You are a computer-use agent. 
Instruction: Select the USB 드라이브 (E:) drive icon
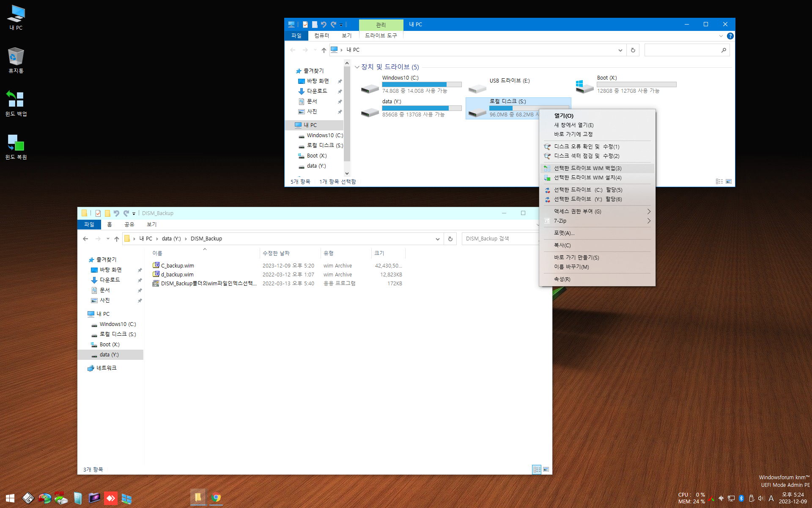tap(477, 88)
